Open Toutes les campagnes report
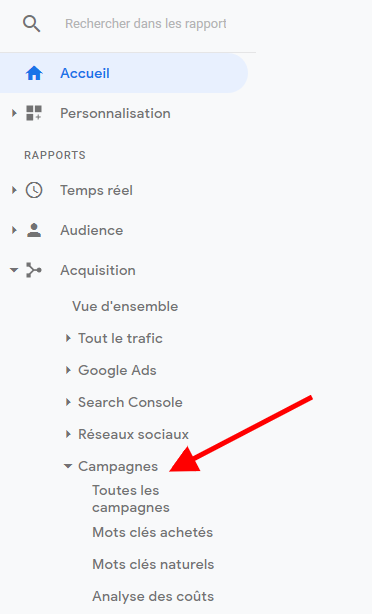This screenshot has height=614, width=372. (131, 499)
